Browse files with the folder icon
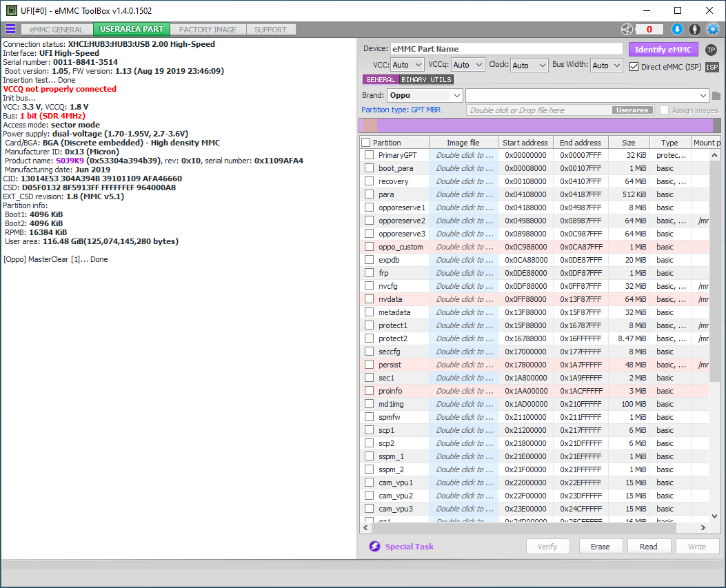Image resolution: width=726 pixels, height=588 pixels. pos(716,96)
